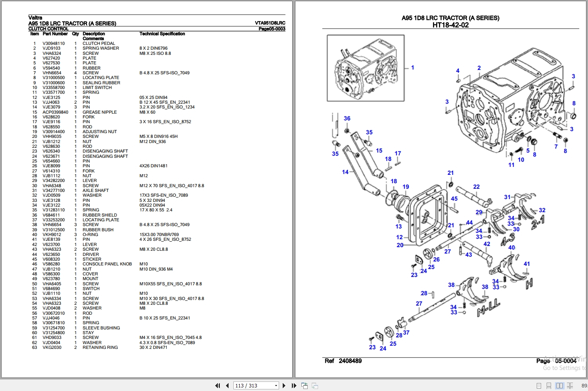
Task: Select callout number 45 in the diagram
Action: click(x=454, y=199)
